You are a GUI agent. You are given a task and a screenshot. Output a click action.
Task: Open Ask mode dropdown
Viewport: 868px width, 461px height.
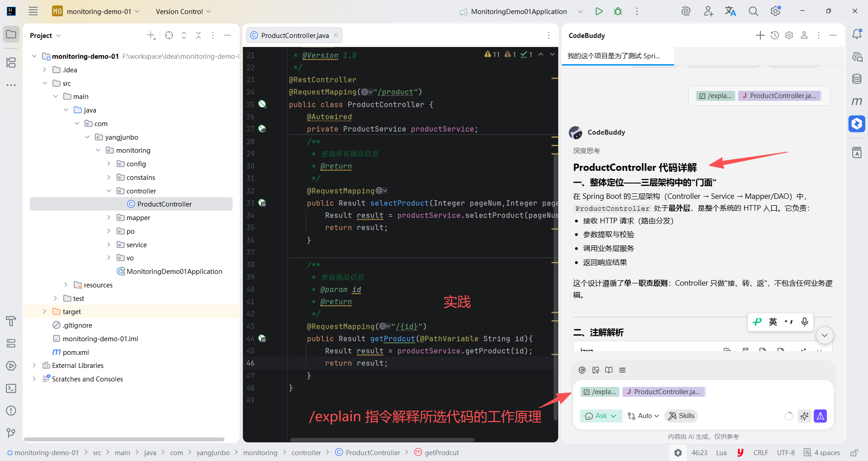coord(601,416)
